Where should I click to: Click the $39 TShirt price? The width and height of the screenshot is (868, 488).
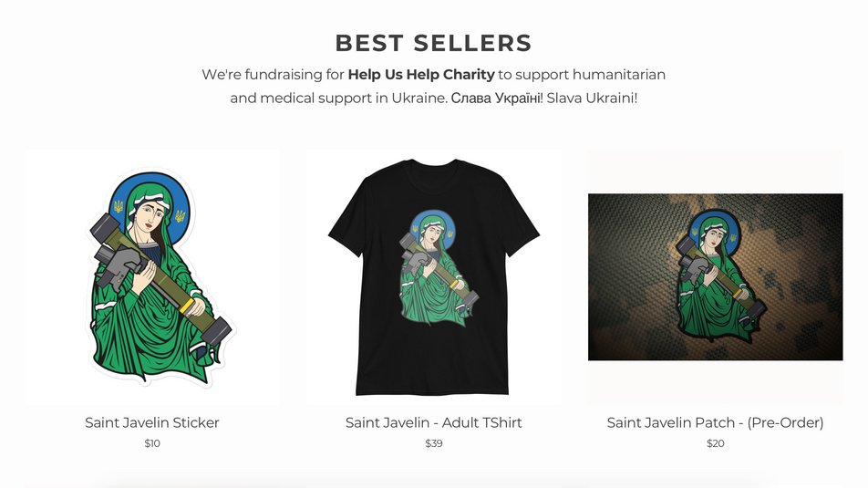pos(433,443)
